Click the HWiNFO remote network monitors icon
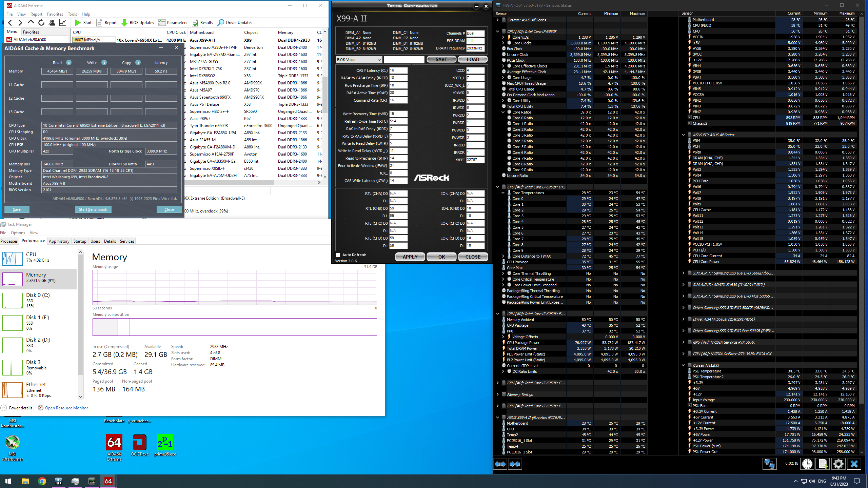Image resolution: width=868 pixels, height=488 pixels. (769, 464)
